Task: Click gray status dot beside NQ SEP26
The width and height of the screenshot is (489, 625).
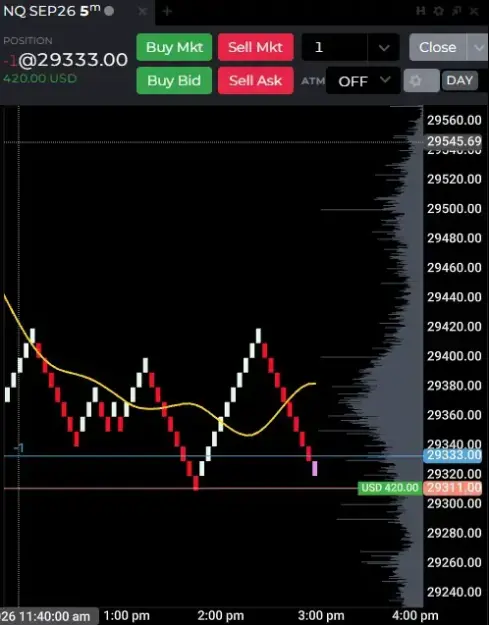Action: [x=109, y=11]
